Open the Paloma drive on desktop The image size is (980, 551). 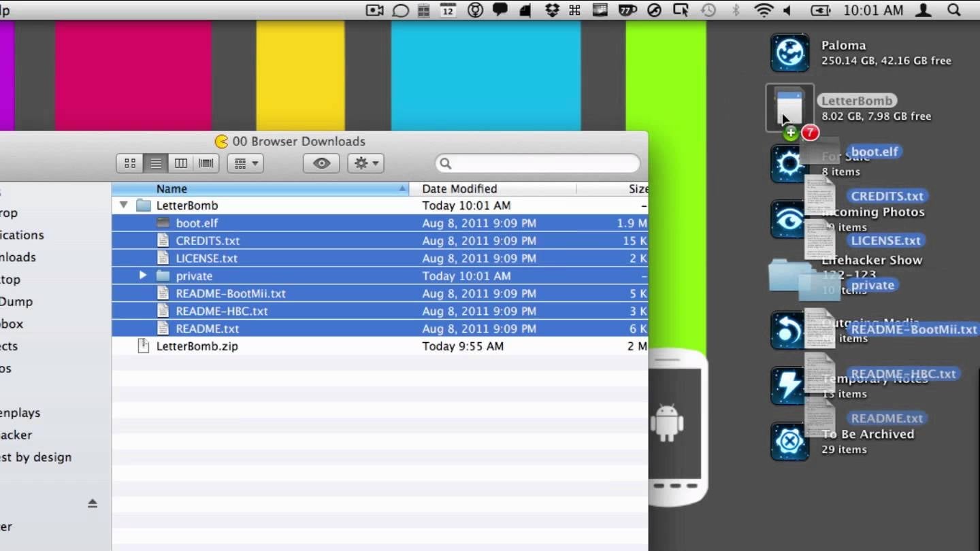click(x=789, y=53)
